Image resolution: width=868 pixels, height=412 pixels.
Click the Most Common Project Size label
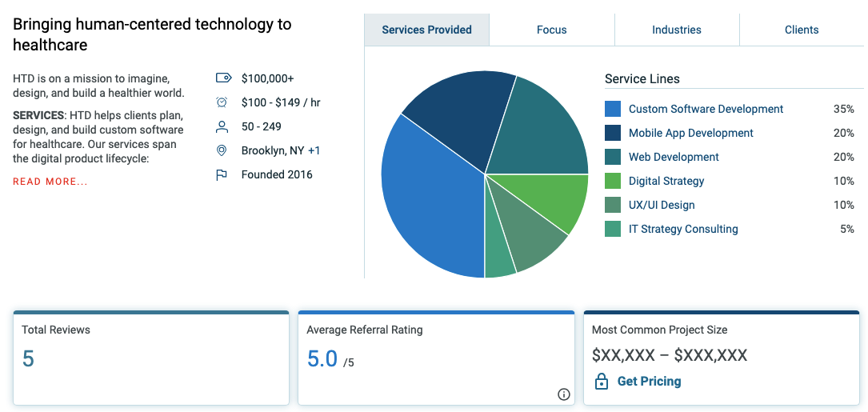660,330
